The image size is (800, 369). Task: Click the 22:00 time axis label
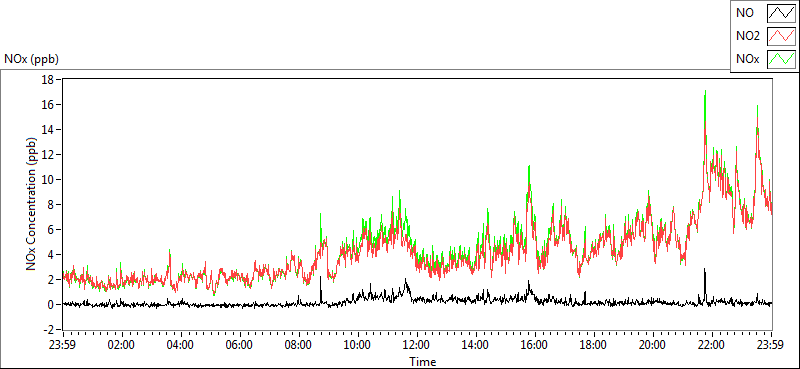[x=712, y=345]
